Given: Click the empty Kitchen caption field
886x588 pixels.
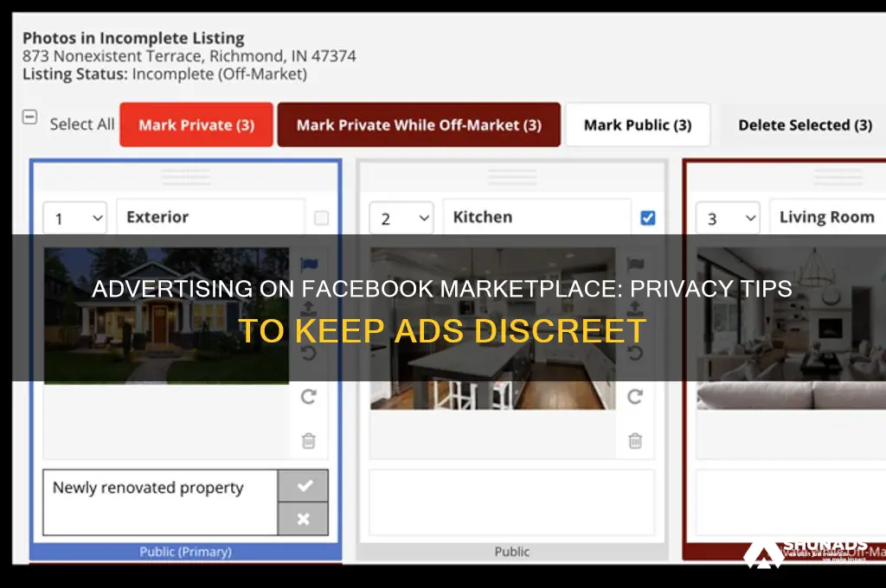Looking at the screenshot, I should point(512,502).
